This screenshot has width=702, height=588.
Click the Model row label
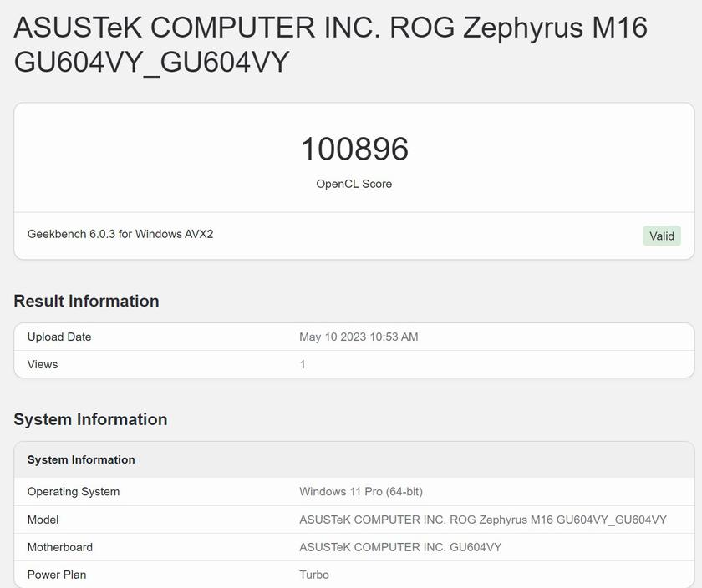[x=43, y=520]
